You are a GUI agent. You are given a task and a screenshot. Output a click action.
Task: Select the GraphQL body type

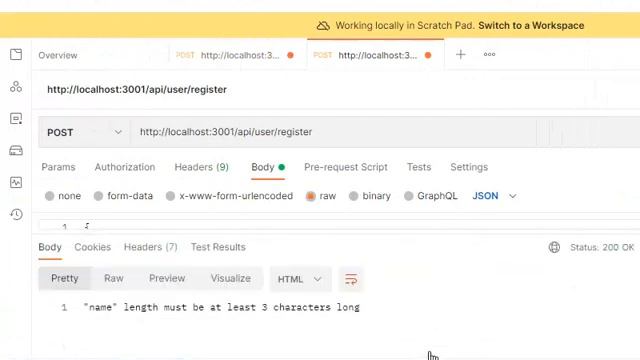431,196
